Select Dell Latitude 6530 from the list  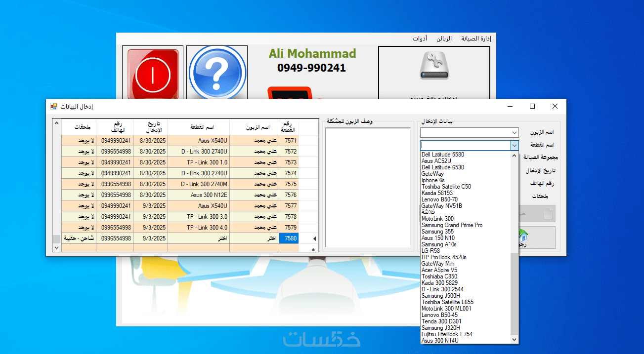coord(443,167)
